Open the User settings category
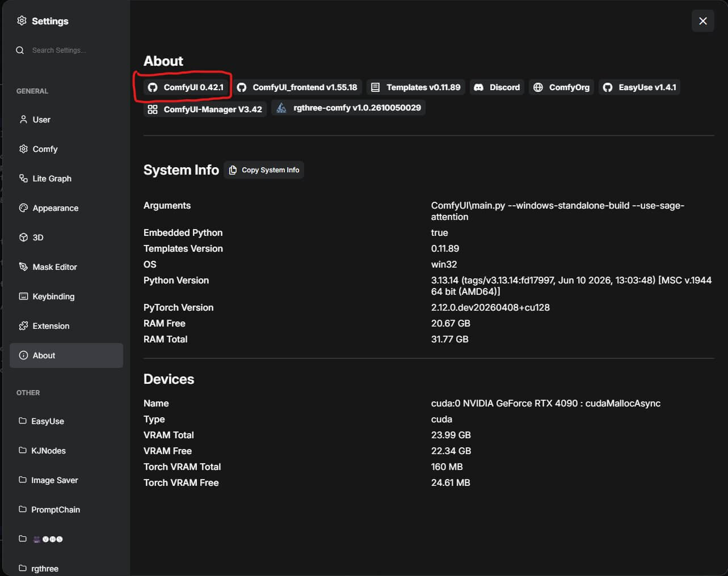728x576 pixels. click(66, 120)
